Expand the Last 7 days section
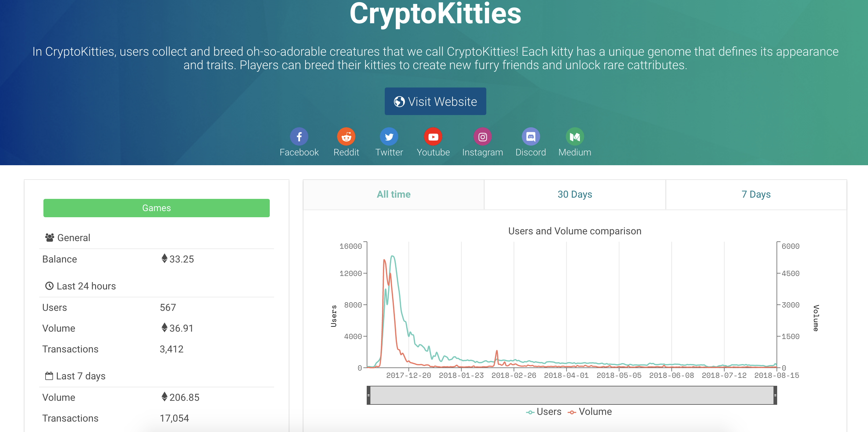Image resolution: width=868 pixels, height=432 pixels. (x=80, y=376)
